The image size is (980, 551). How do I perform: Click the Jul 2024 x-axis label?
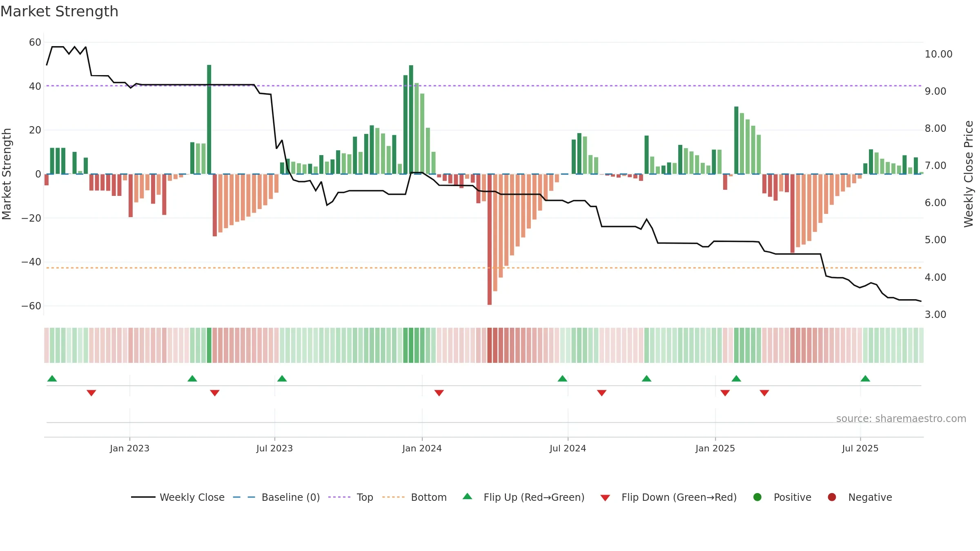pos(568,448)
